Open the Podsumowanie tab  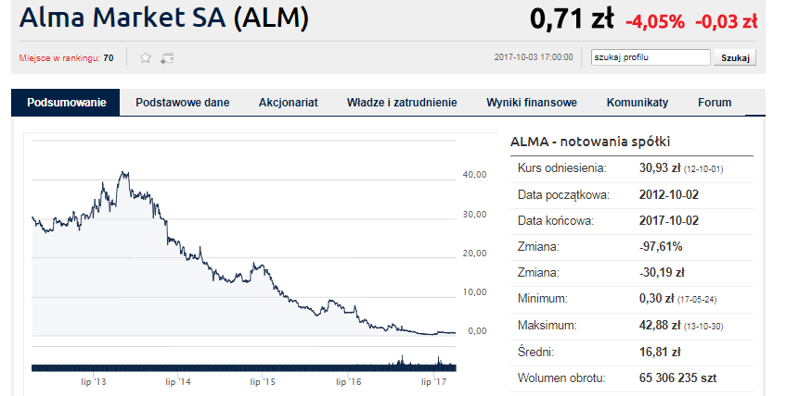tap(66, 103)
